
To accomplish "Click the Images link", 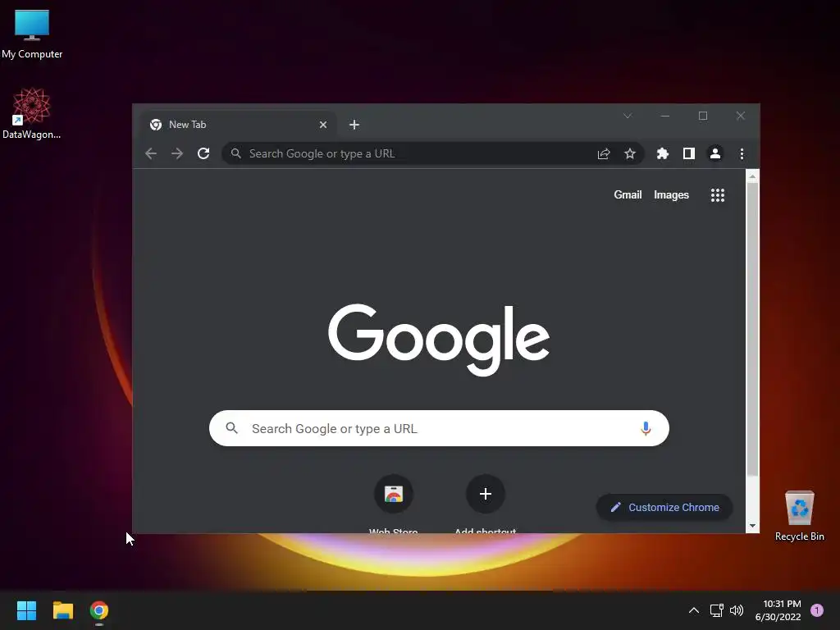I will [671, 195].
